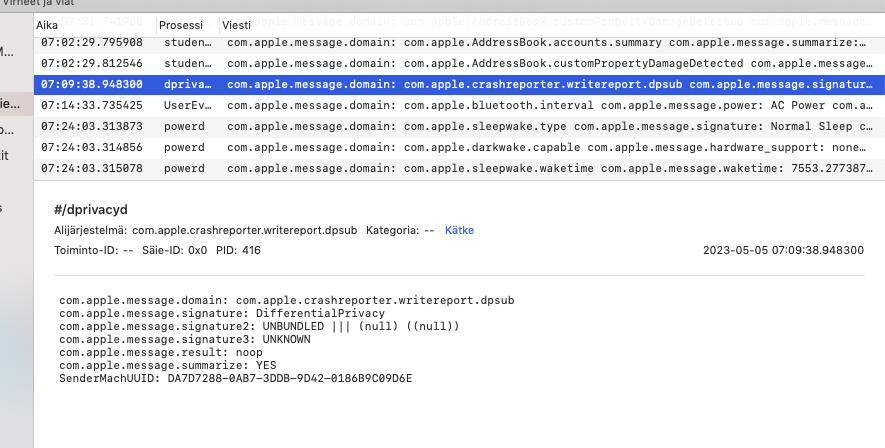The image size is (885, 448).
Task: Sort log by the Prosessi column header
Action: point(181,25)
